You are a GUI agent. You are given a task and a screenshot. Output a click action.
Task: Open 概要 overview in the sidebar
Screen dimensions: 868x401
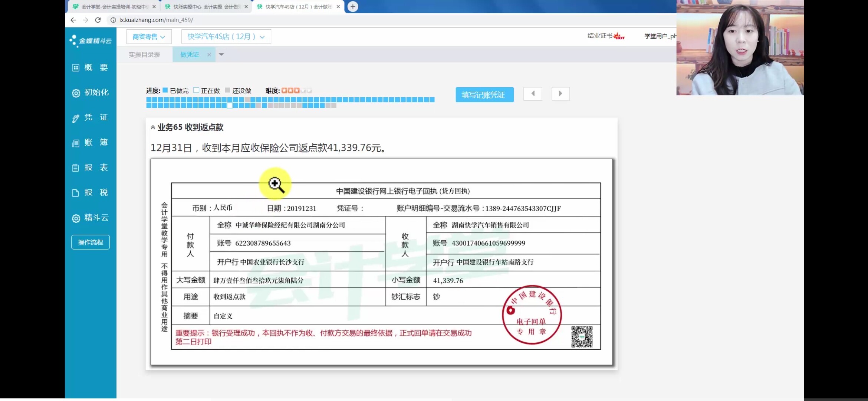90,68
